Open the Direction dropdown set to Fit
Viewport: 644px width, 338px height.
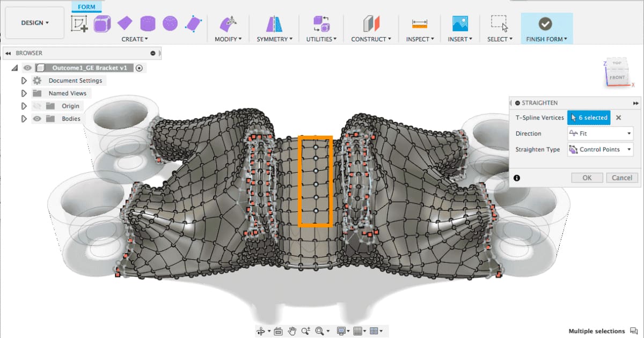click(600, 134)
